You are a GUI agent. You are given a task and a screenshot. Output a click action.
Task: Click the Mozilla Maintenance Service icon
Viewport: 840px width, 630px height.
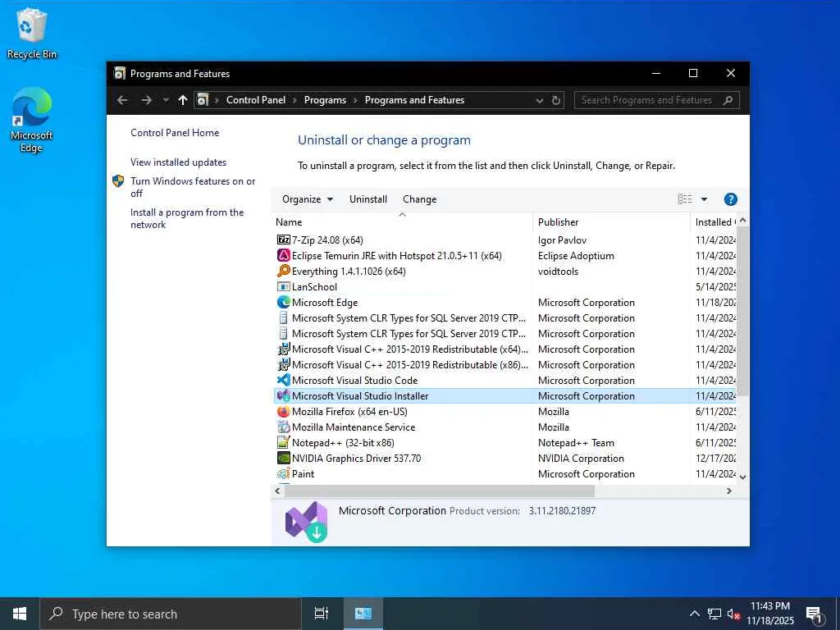click(283, 427)
